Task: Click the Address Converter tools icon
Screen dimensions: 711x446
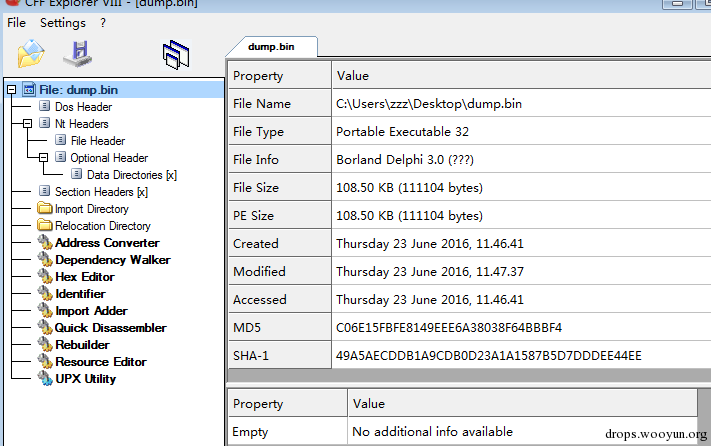Action: (45, 242)
